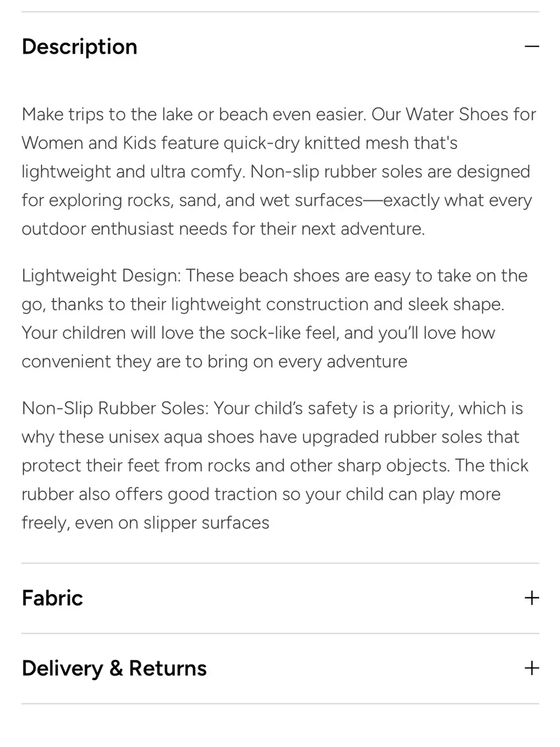Expand the Delivery & Returns heading
This screenshot has height=747, width=560.
point(114,668)
